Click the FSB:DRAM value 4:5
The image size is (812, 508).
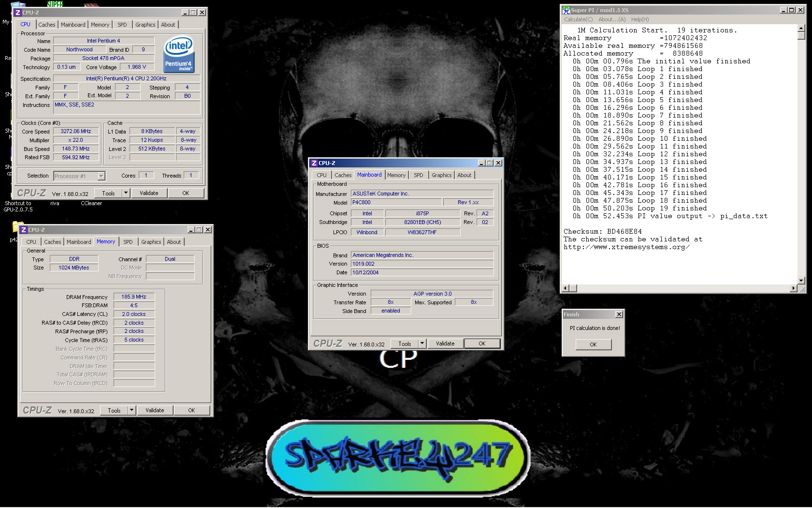134,305
